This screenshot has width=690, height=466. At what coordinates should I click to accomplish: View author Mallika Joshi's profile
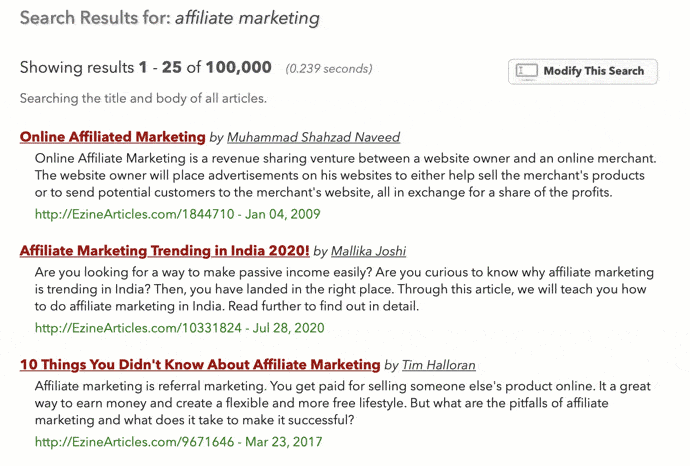coord(368,251)
